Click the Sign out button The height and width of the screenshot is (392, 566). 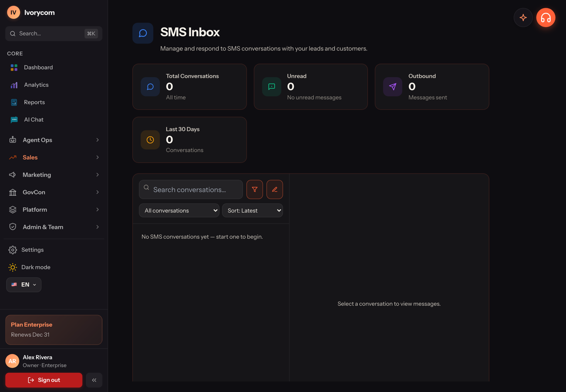click(44, 380)
